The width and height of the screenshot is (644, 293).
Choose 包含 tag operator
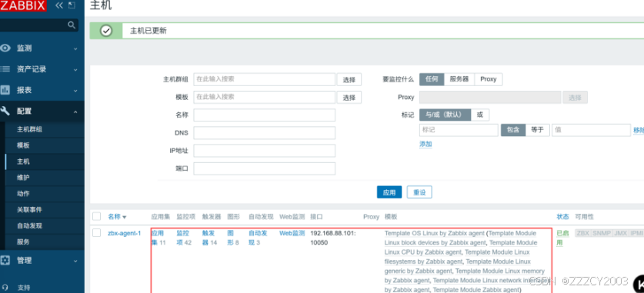513,130
